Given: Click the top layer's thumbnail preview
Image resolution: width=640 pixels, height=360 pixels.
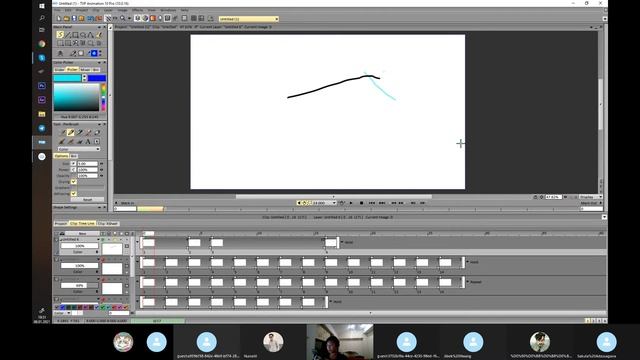Looking at the screenshot, I should (x=112, y=249).
